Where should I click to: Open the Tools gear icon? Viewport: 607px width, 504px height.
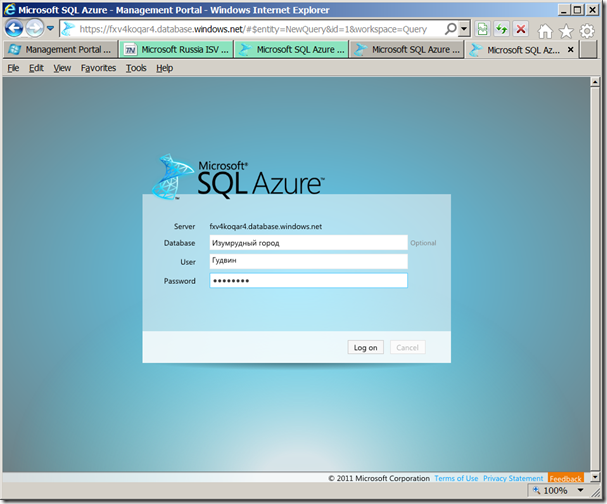coord(587,31)
